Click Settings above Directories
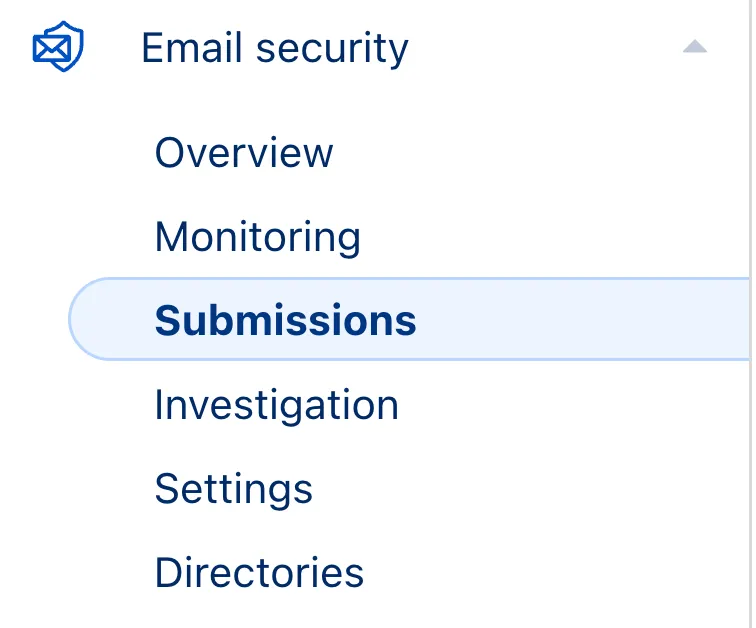The image size is (756, 628). [x=233, y=489]
